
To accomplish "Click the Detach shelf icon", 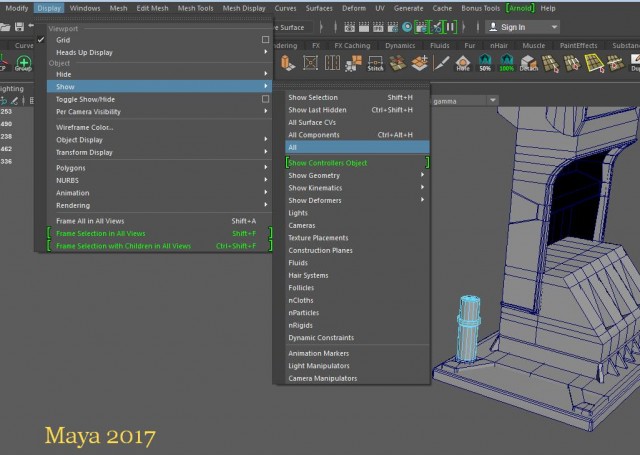I will click(529, 63).
